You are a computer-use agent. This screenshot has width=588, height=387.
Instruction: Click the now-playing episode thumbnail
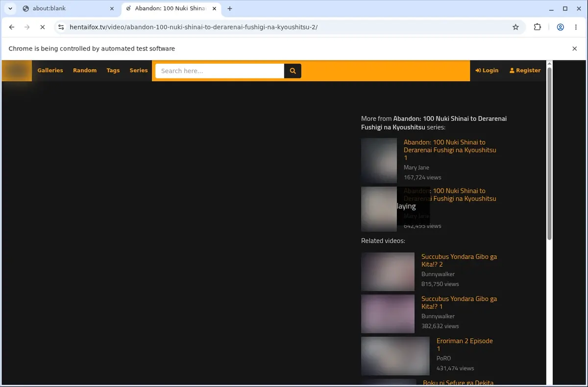pyautogui.click(x=379, y=209)
